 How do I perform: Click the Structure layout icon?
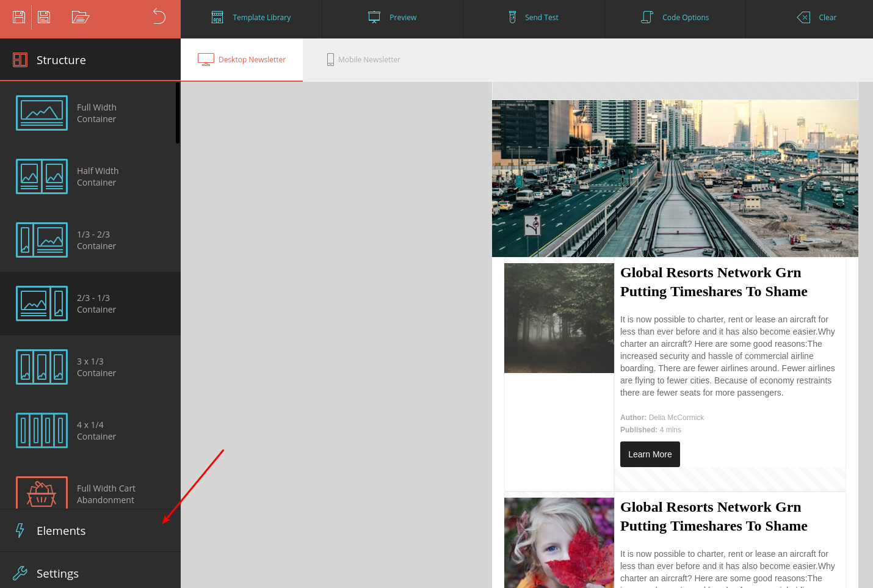pos(20,60)
